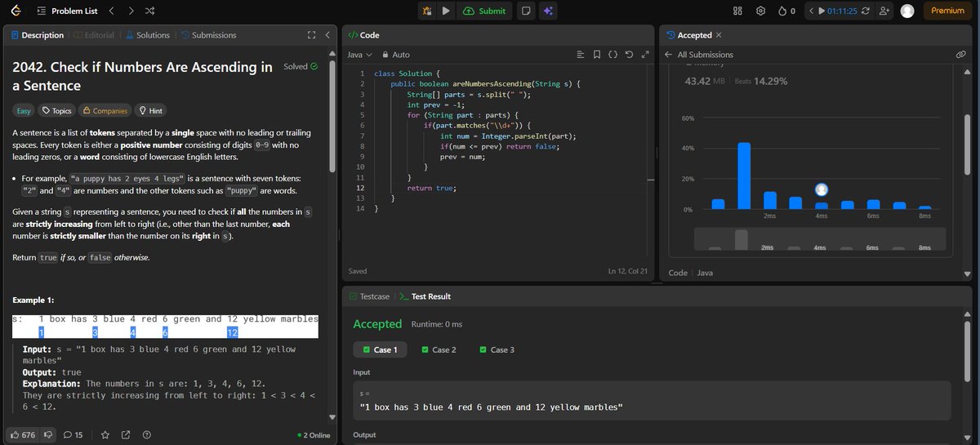The image size is (980, 445).
Task: Select Case 2 result
Action: (439, 349)
